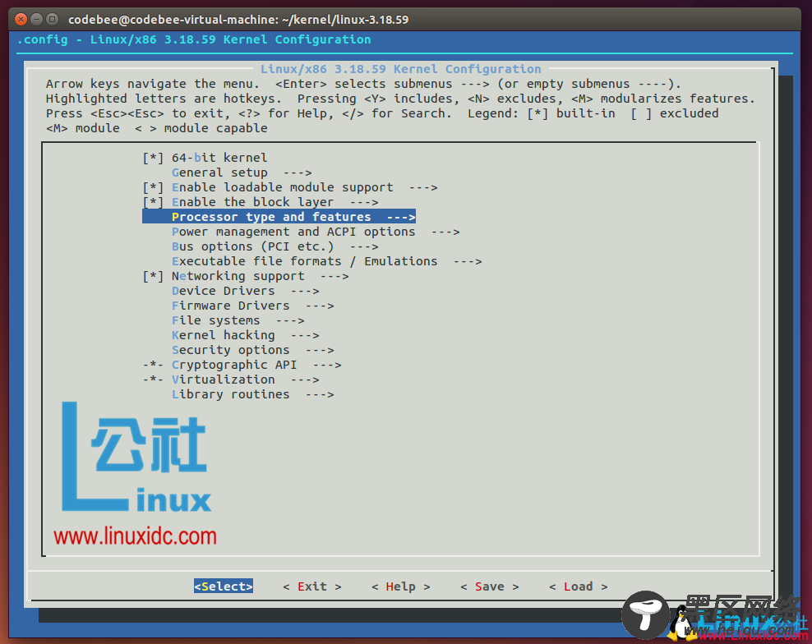Close the terminal window
The height and width of the screenshot is (644, 812).
coord(21,20)
